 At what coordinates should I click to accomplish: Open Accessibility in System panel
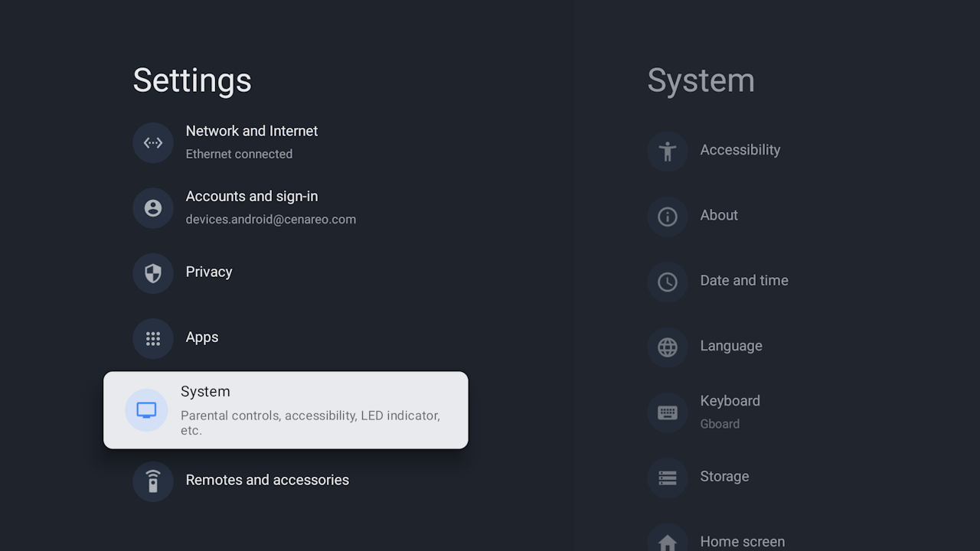click(x=740, y=150)
